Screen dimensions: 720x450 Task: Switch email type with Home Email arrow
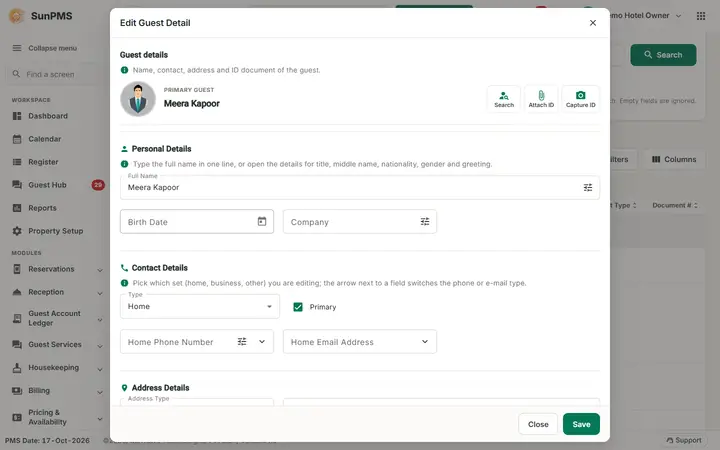(425, 341)
